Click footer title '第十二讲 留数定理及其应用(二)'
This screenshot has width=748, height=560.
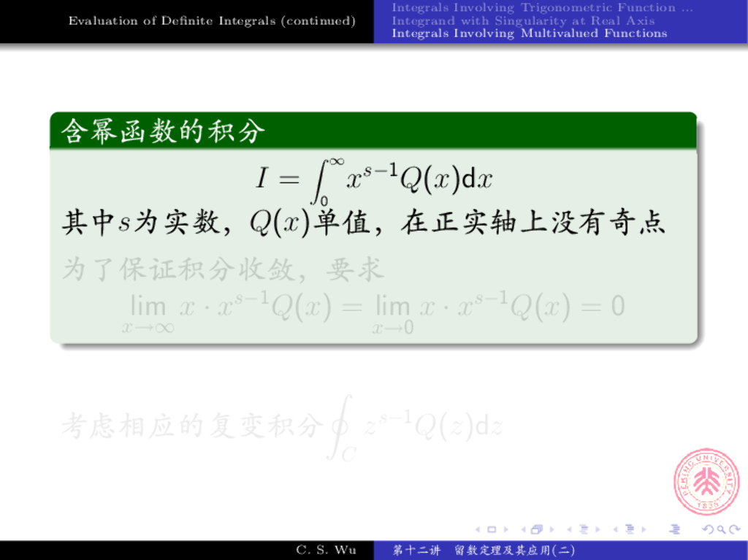484,551
